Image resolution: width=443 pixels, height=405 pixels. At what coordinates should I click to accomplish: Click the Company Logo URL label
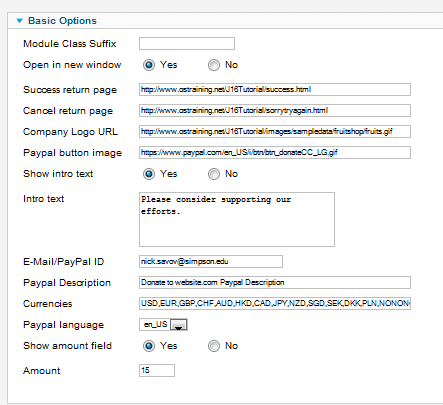70,132
